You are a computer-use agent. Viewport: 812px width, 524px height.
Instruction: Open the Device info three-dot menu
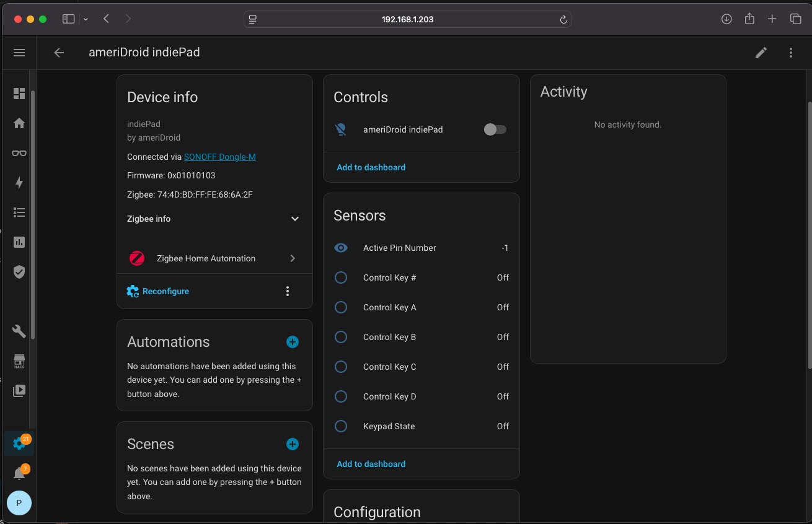[x=288, y=291]
